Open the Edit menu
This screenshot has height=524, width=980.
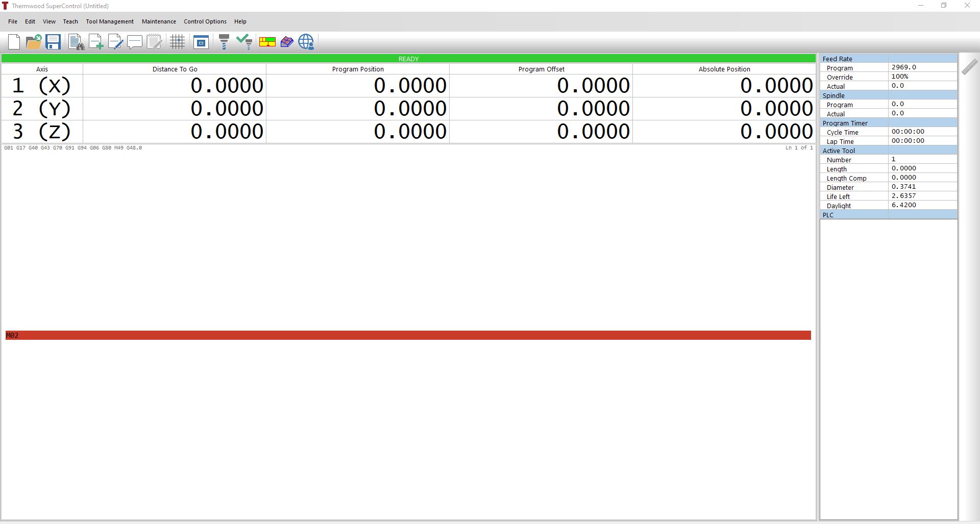click(30, 21)
